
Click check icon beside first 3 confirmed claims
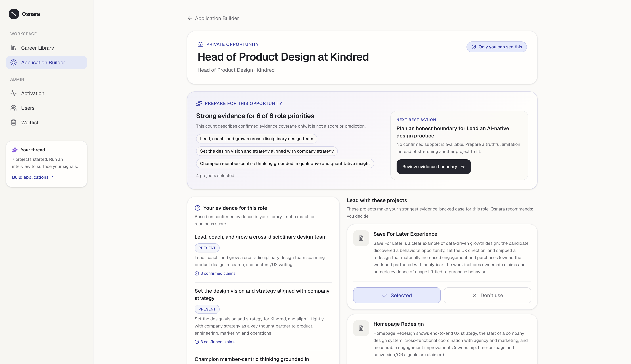[x=197, y=273]
